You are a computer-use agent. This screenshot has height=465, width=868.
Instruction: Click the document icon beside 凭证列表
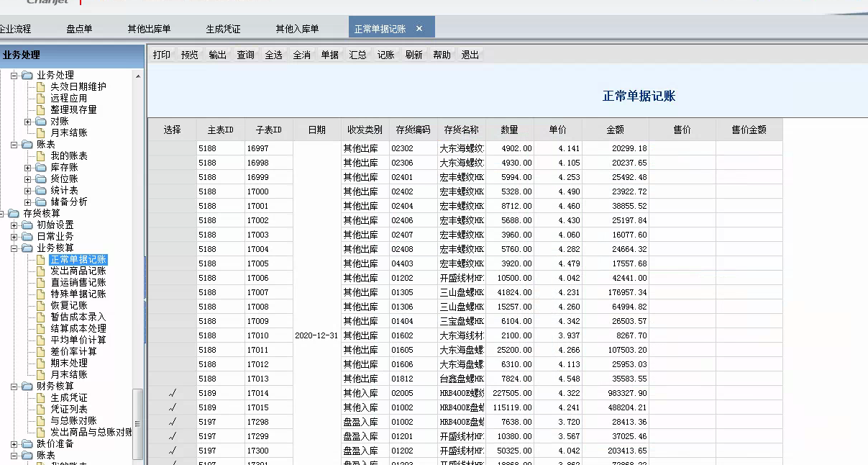[x=41, y=409]
